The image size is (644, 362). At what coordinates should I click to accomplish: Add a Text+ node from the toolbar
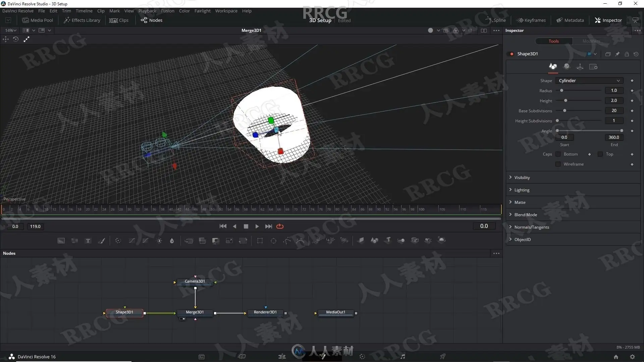coord(88,241)
